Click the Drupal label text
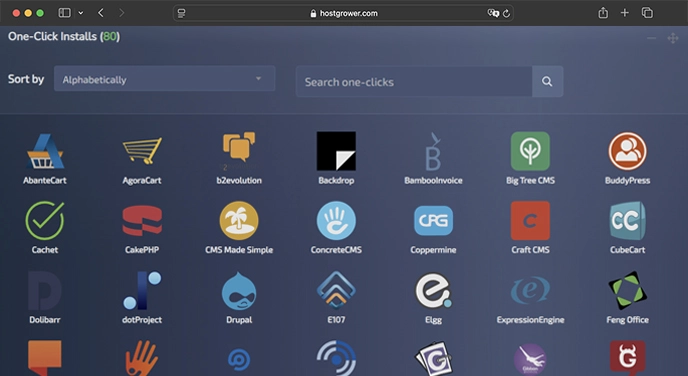 click(239, 319)
